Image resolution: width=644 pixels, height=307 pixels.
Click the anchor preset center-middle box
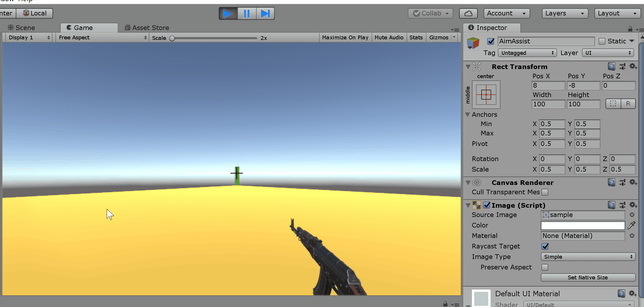coord(486,95)
